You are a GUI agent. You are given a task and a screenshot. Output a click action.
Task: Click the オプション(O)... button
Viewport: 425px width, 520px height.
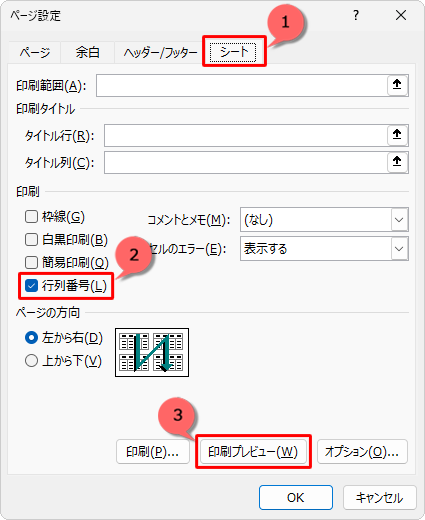click(362, 452)
